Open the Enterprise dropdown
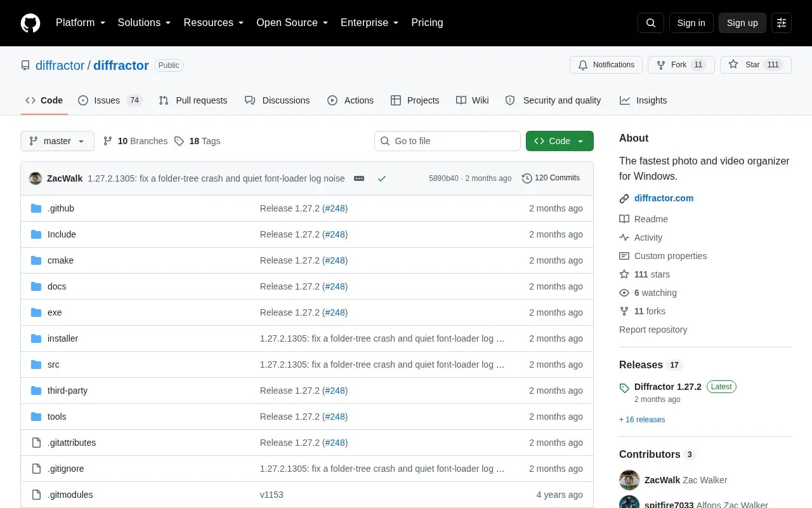Viewport: 812px width, 508px height. point(370,23)
